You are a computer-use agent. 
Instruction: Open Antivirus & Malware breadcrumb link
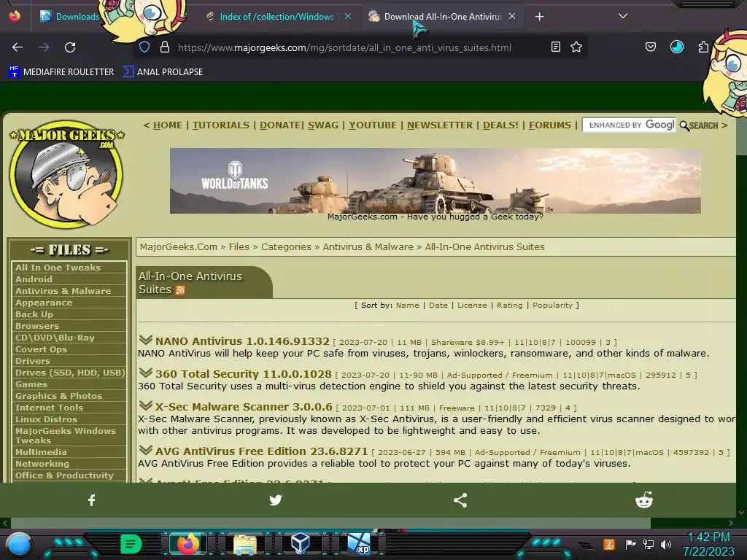[368, 246]
